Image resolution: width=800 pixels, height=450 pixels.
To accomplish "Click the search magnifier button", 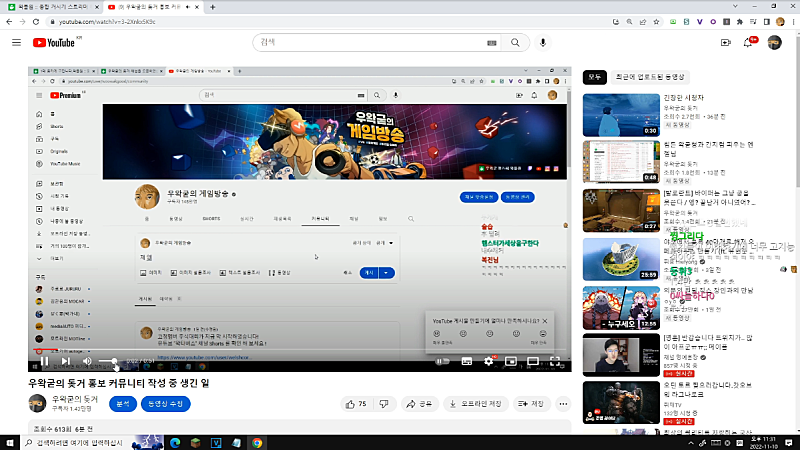I will [518, 43].
